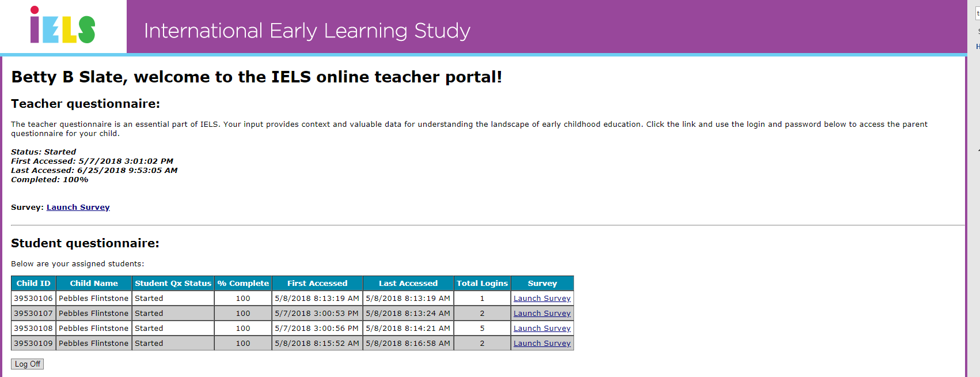
Task: Click the Last Accessed column header
Action: pos(408,284)
